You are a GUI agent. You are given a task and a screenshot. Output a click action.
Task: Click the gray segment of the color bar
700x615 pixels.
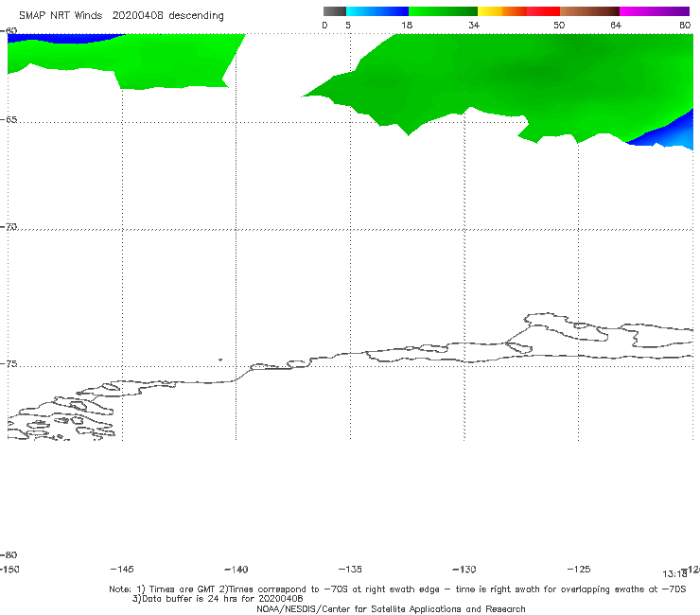coord(334,11)
